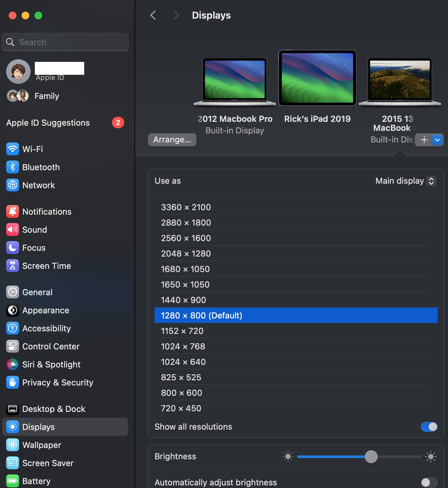Screen dimensions: 448x488
Task: Open Wallpaper settings label
Action: click(42, 445)
